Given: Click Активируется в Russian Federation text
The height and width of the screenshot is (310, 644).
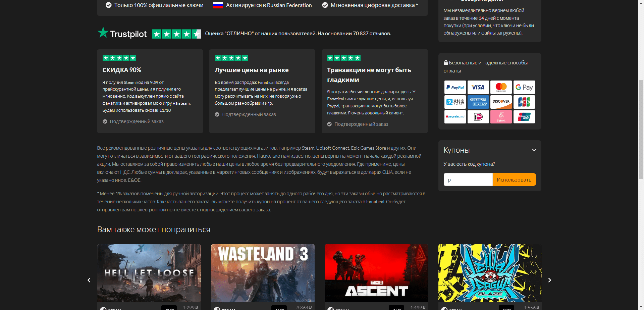Looking at the screenshot, I should [269, 5].
